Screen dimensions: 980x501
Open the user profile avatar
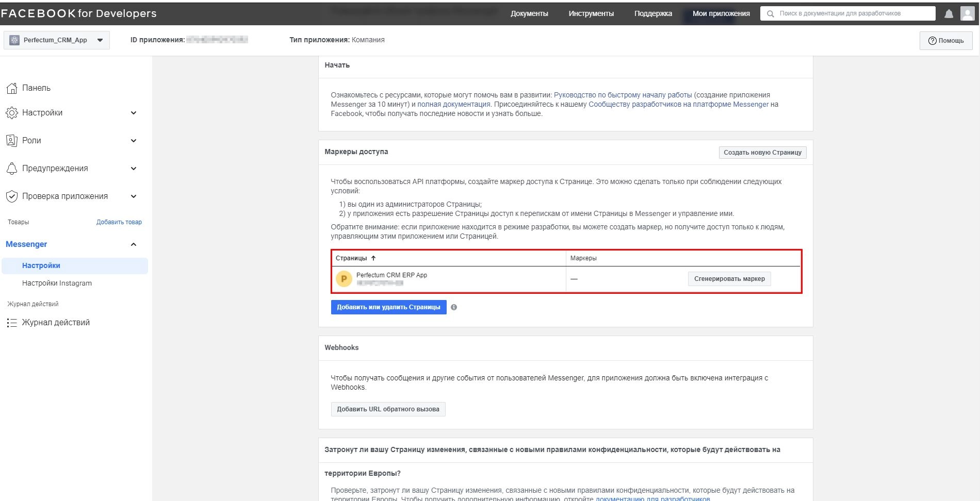click(x=967, y=13)
